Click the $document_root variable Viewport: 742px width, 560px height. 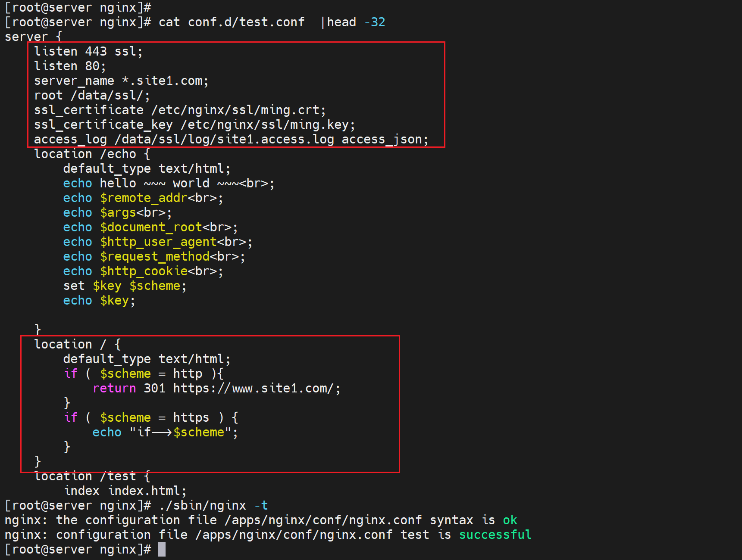click(x=151, y=227)
